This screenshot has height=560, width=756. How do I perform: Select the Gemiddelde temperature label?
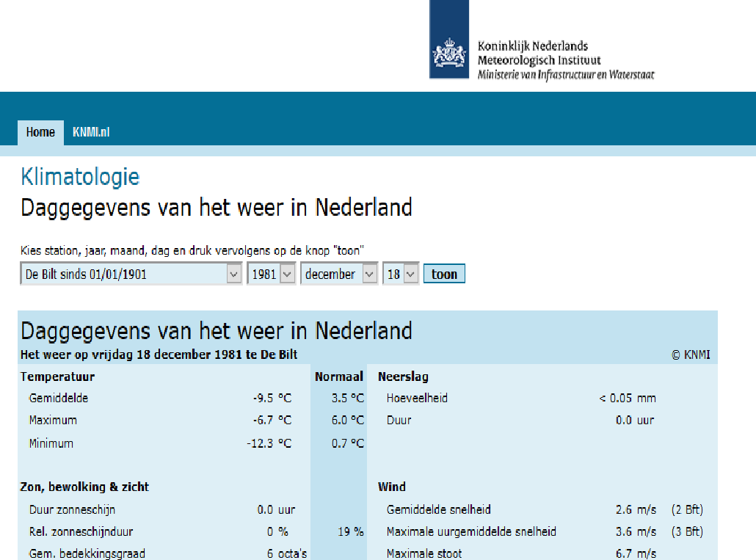pyautogui.click(x=58, y=398)
